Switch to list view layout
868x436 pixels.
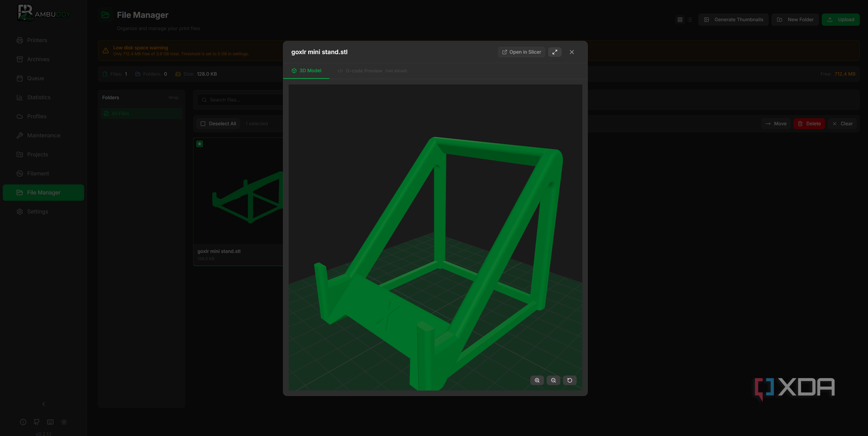pyautogui.click(x=690, y=20)
